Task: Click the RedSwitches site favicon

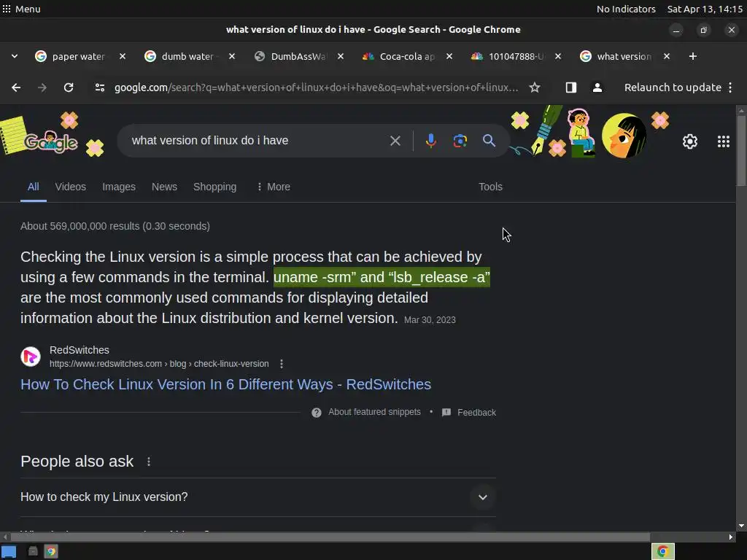Action: coord(31,357)
